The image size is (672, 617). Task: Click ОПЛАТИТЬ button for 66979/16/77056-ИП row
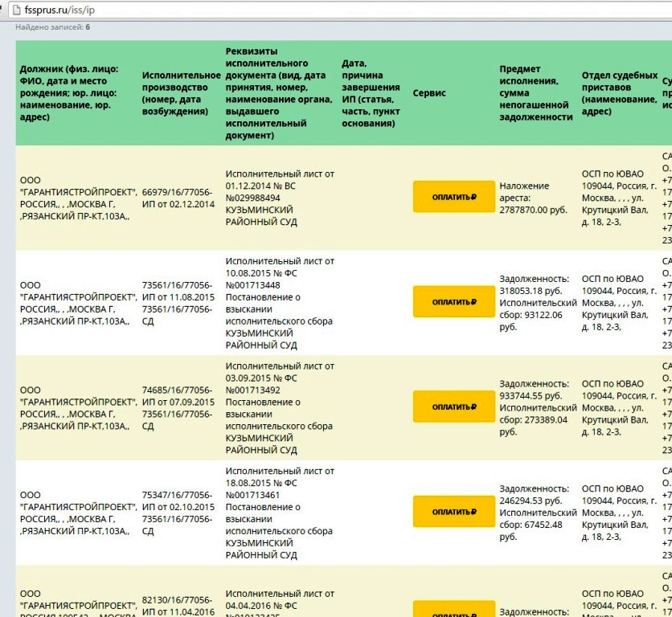pyautogui.click(x=454, y=197)
